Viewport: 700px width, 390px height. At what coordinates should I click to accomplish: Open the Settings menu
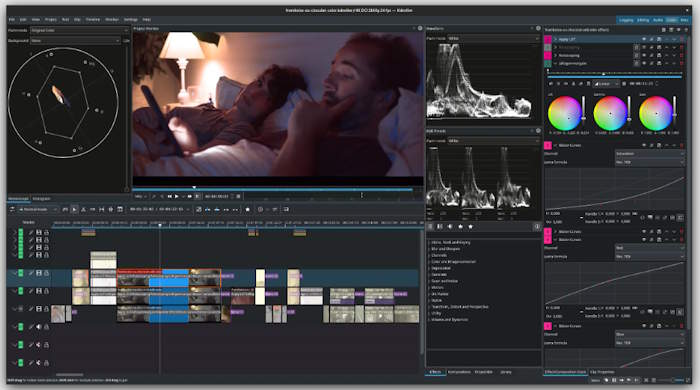(x=130, y=20)
